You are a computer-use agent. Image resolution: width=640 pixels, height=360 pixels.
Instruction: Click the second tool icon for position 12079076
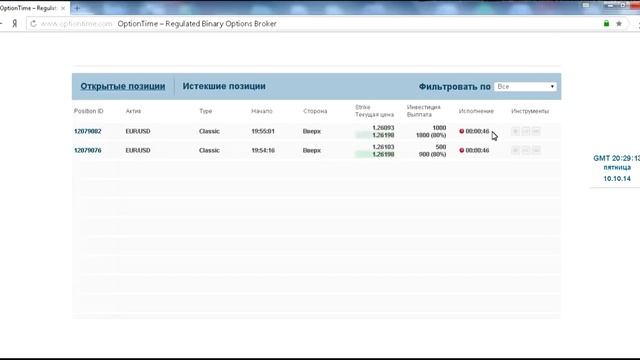click(526, 150)
